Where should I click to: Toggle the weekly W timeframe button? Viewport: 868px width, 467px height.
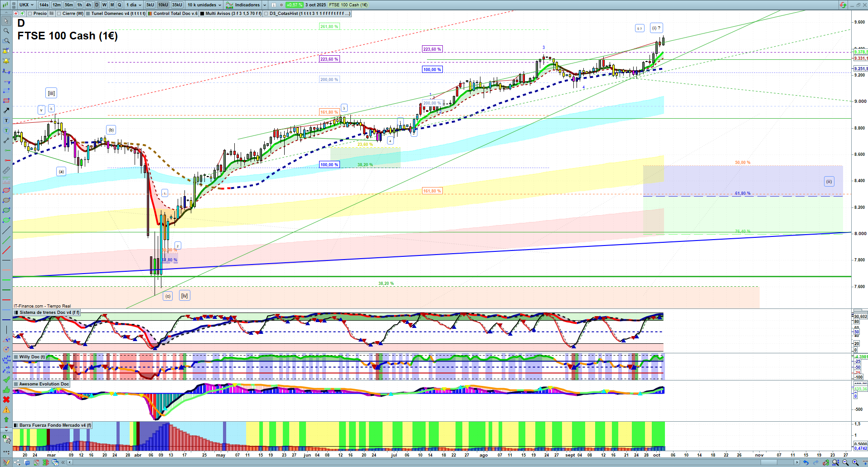pos(104,5)
